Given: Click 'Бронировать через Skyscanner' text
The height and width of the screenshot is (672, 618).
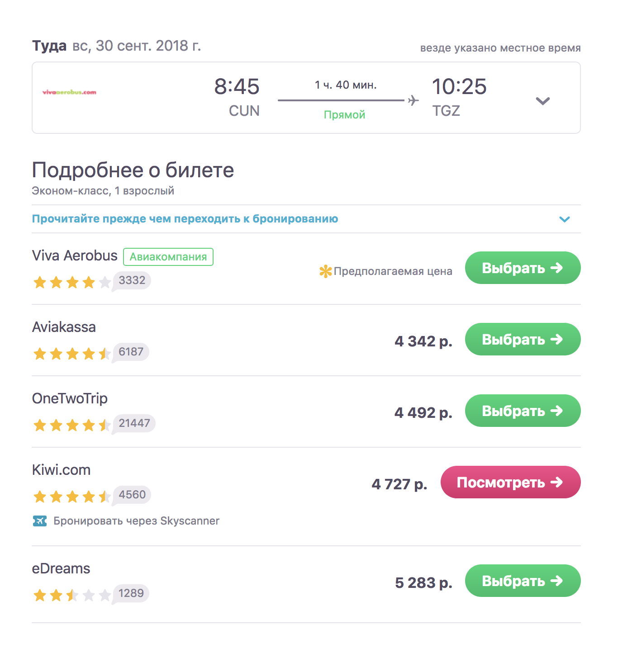Looking at the screenshot, I should (136, 521).
